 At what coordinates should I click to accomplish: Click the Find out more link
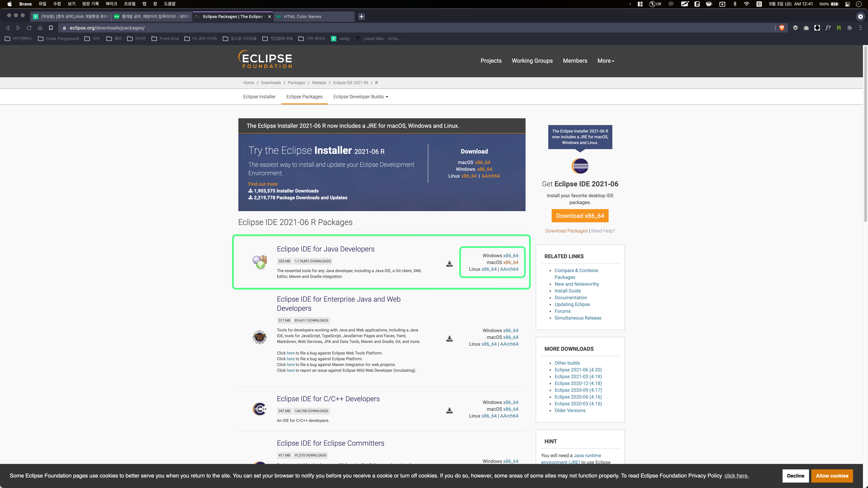click(263, 184)
